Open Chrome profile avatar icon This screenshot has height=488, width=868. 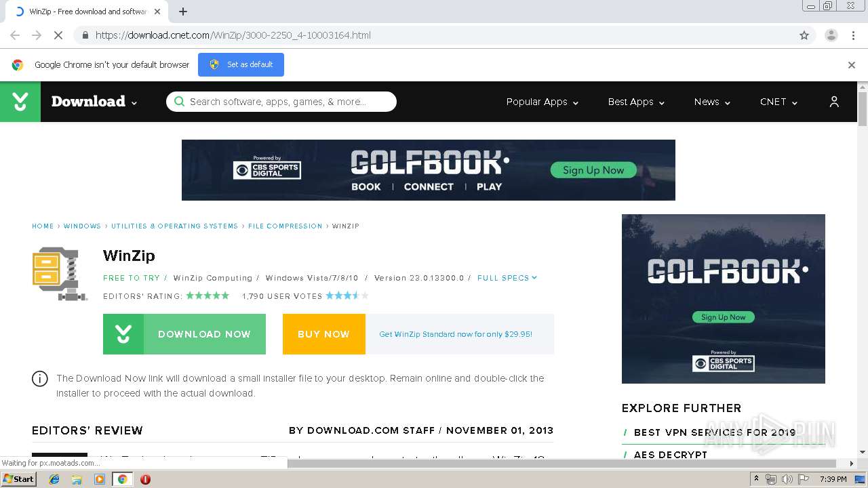coord(831,35)
